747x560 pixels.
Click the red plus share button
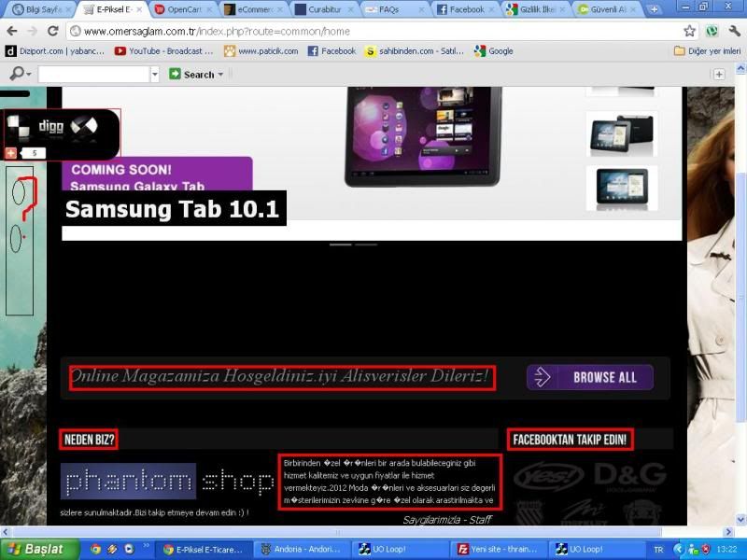tap(11, 153)
